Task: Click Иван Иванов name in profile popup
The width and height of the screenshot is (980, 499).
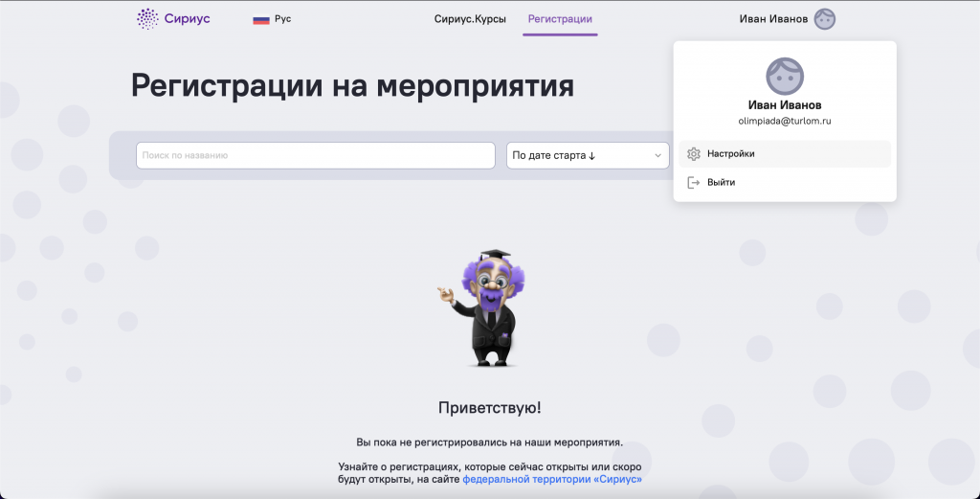Action: tap(785, 105)
